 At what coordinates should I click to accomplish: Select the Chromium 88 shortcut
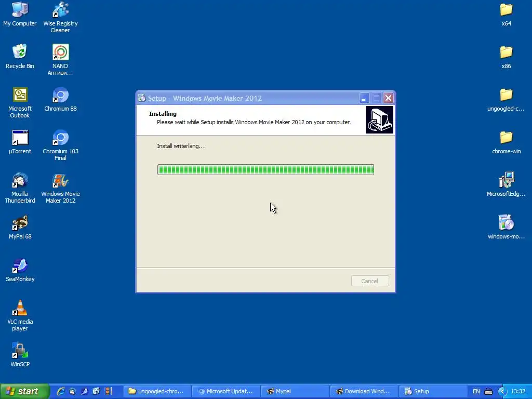60,99
